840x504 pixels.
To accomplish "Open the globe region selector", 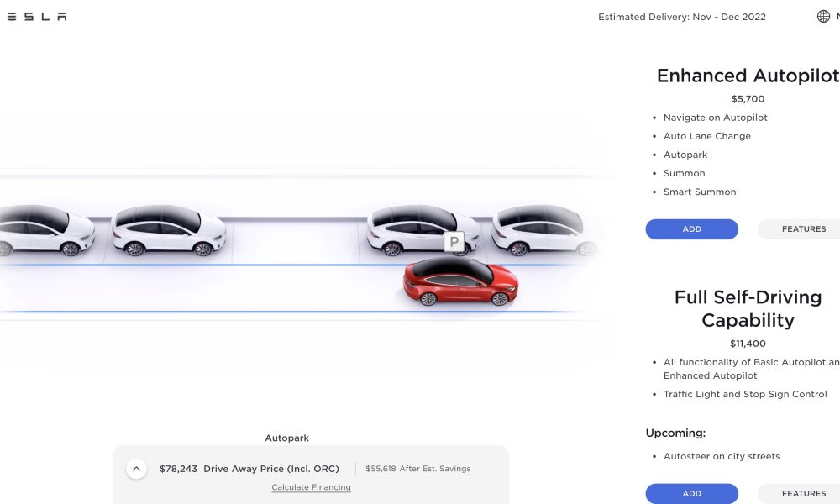I will (823, 17).
